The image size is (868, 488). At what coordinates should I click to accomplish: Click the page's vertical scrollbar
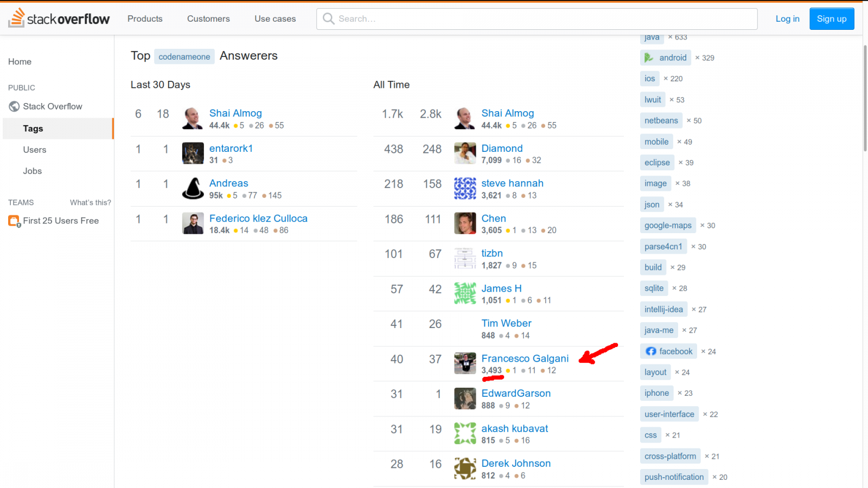(865, 98)
